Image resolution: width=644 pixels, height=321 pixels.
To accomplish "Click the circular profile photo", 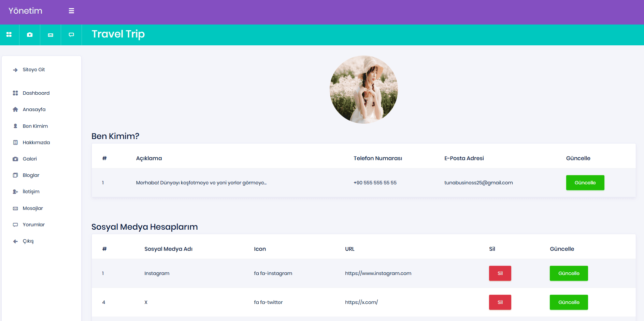I will [x=363, y=90].
